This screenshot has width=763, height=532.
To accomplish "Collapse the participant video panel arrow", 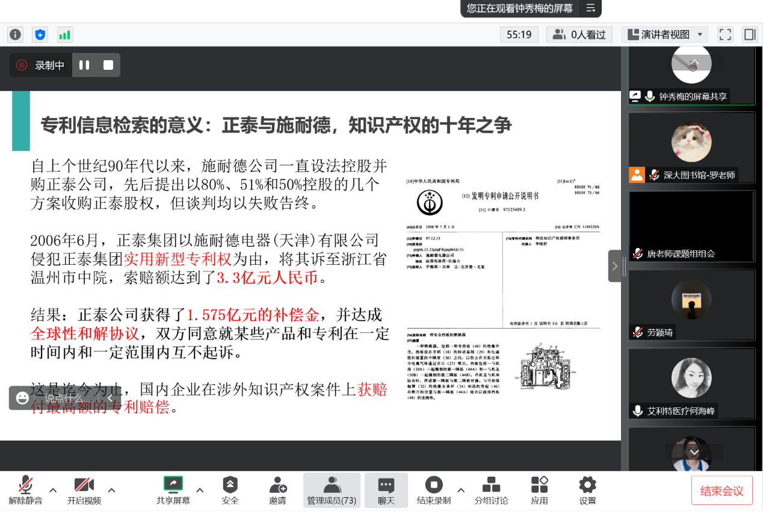I will [614, 266].
